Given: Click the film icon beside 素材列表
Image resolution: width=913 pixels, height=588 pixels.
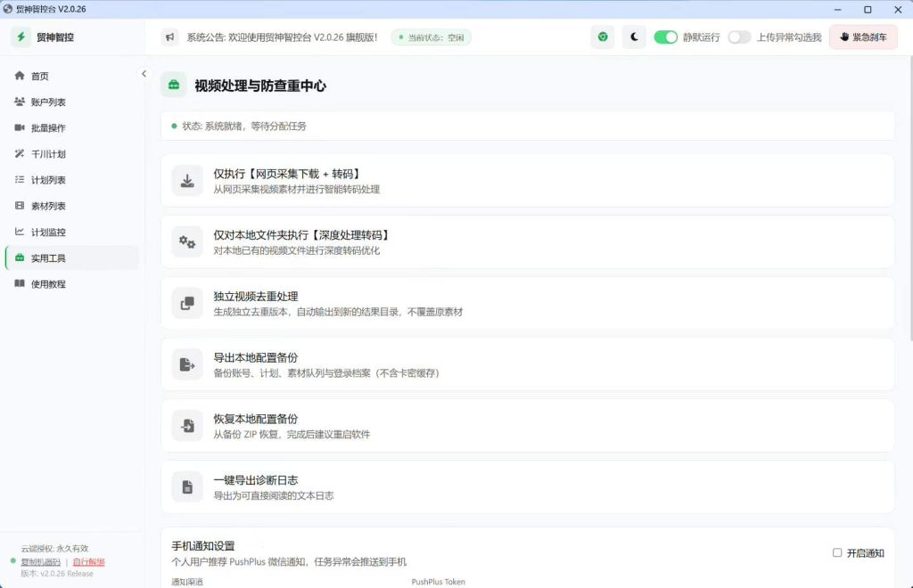Looking at the screenshot, I should click(x=20, y=205).
